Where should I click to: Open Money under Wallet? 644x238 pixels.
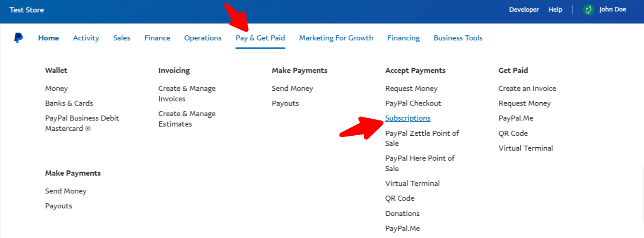[x=57, y=89]
